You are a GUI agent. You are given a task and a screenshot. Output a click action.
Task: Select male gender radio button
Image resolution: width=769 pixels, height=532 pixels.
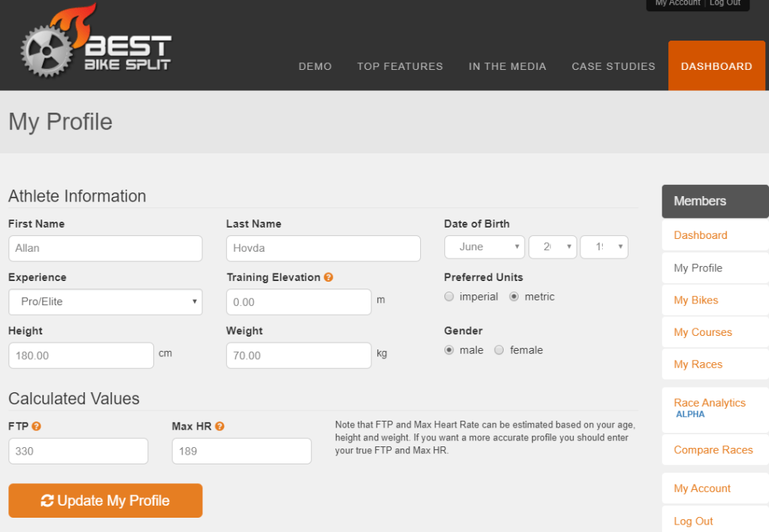[x=450, y=350]
